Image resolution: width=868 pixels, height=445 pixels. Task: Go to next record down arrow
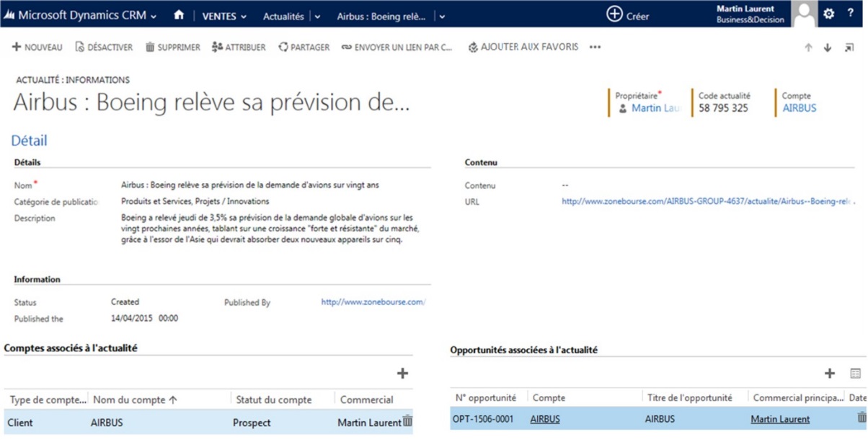(828, 48)
